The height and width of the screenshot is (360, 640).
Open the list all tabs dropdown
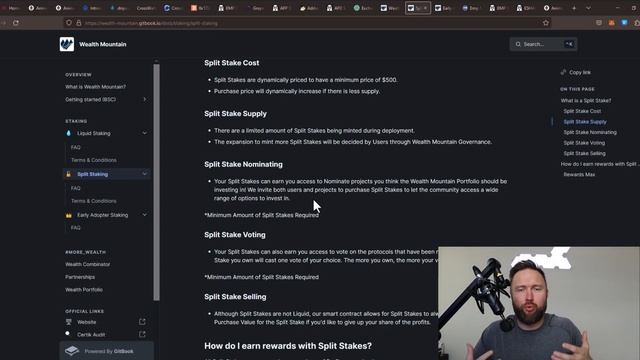click(588, 8)
